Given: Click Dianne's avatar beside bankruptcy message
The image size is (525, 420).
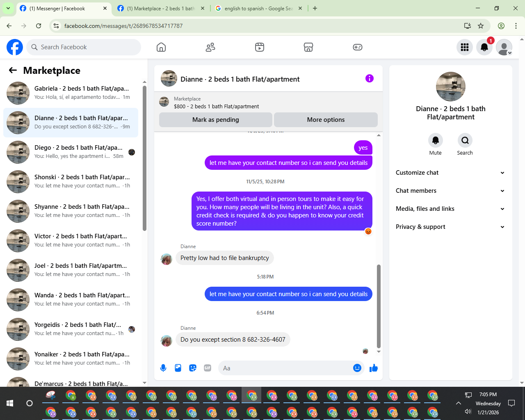Looking at the screenshot, I should (x=167, y=259).
